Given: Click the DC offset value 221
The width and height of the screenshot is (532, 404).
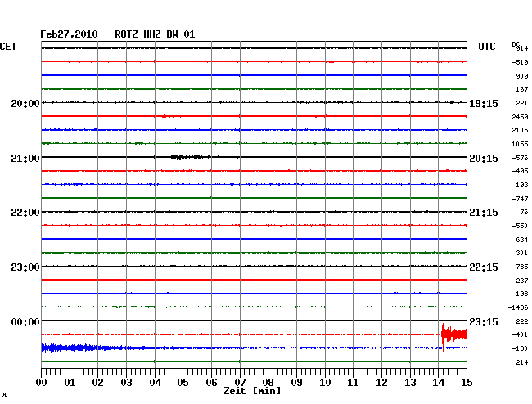Looking at the screenshot, I should point(522,103).
